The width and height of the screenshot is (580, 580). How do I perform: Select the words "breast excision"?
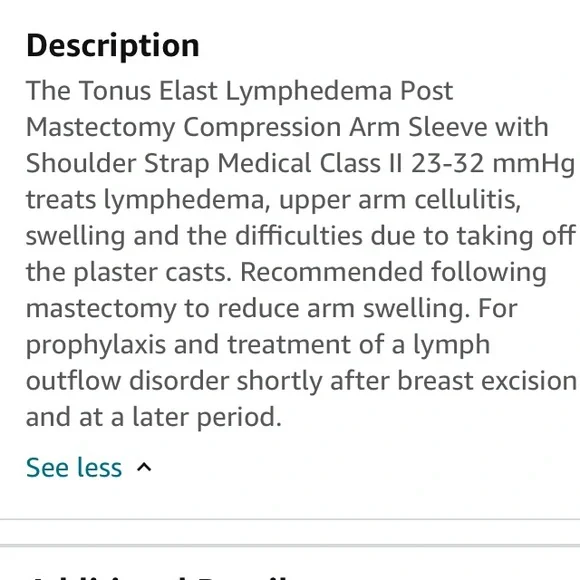pyautogui.click(x=487, y=381)
